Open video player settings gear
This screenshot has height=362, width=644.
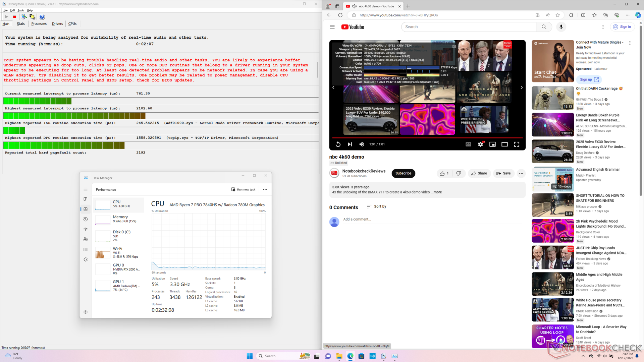coord(480,144)
